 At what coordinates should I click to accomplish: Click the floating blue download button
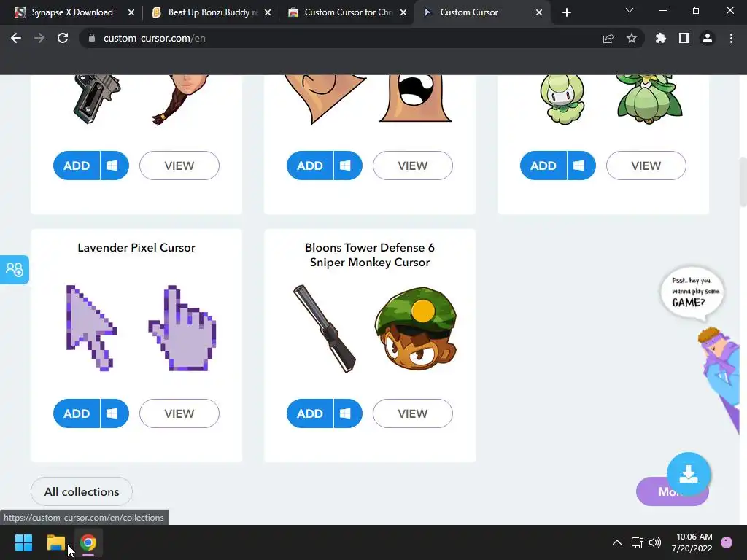pos(689,474)
